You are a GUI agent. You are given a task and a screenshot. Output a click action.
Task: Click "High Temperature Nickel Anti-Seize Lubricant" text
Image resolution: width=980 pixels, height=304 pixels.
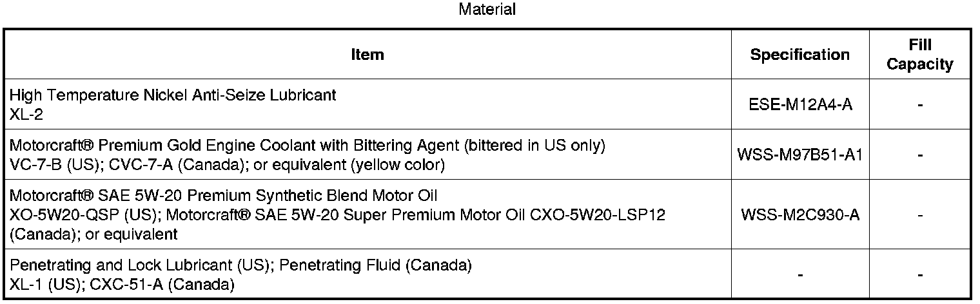coord(173,95)
